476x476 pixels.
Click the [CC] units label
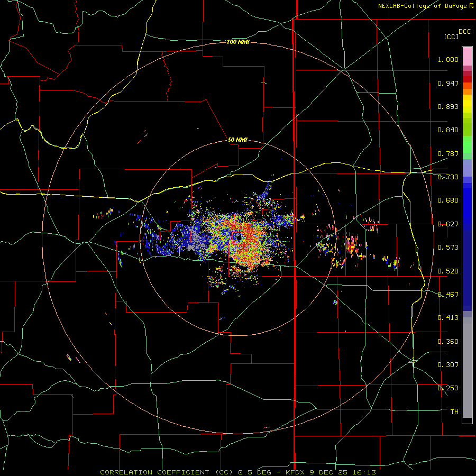coord(451,36)
